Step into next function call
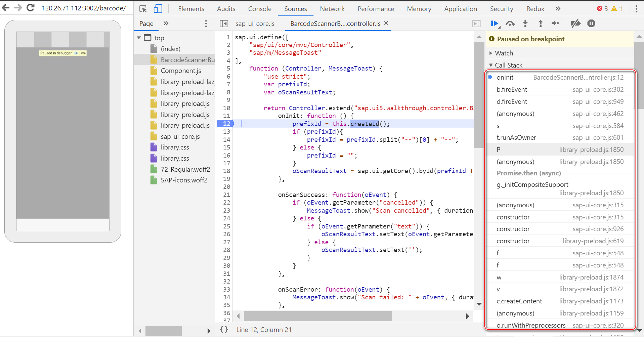Image resolution: width=644 pixels, height=337 pixels. tap(525, 24)
